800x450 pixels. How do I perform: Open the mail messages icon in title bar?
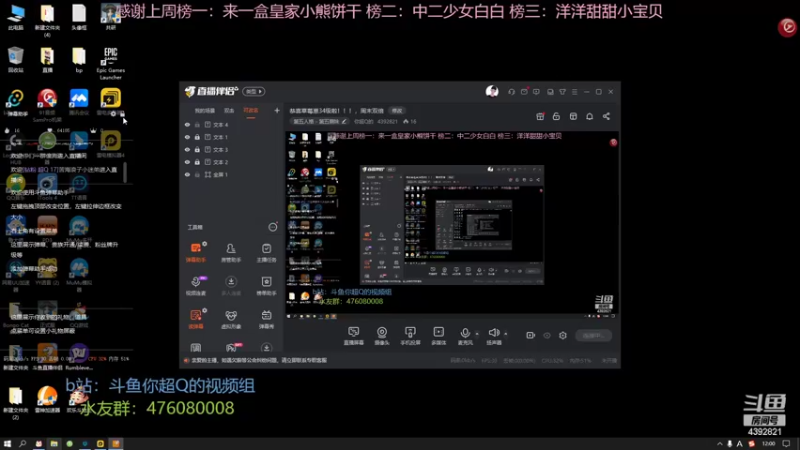coord(524,92)
